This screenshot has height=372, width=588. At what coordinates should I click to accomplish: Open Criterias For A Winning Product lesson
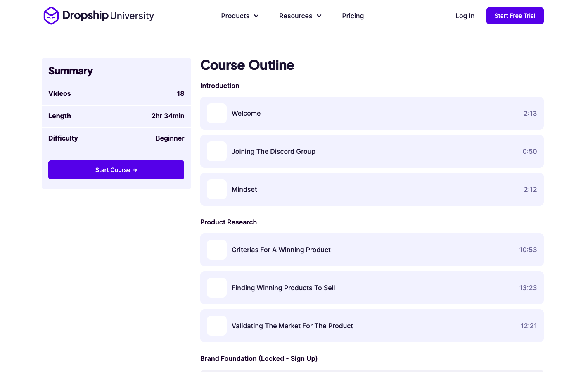tap(372, 250)
